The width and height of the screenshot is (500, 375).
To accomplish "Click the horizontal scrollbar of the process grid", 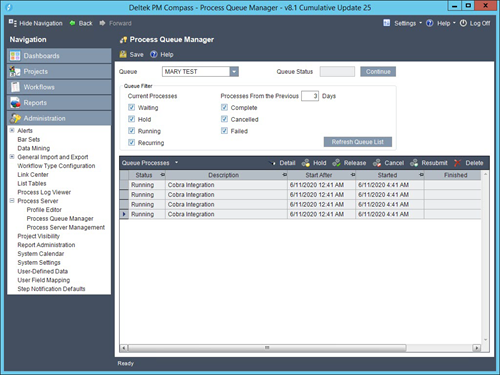I will (267, 348).
